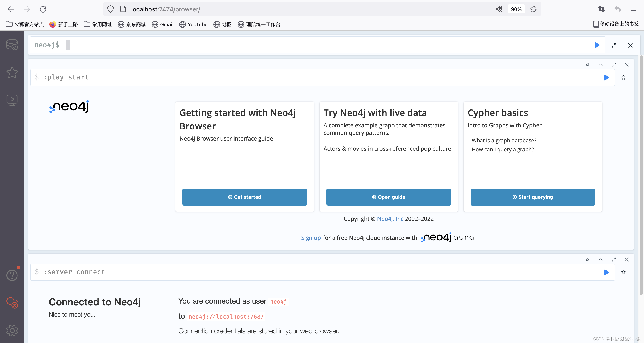Click the :play start command text
The width and height of the screenshot is (644, 343).
click(66, 77)
